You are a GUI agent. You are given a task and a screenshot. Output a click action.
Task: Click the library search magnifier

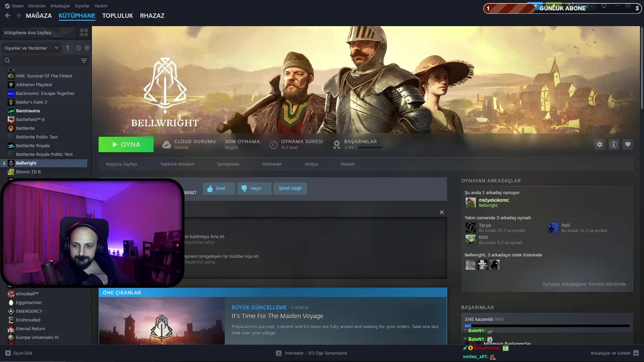point(8,60)
